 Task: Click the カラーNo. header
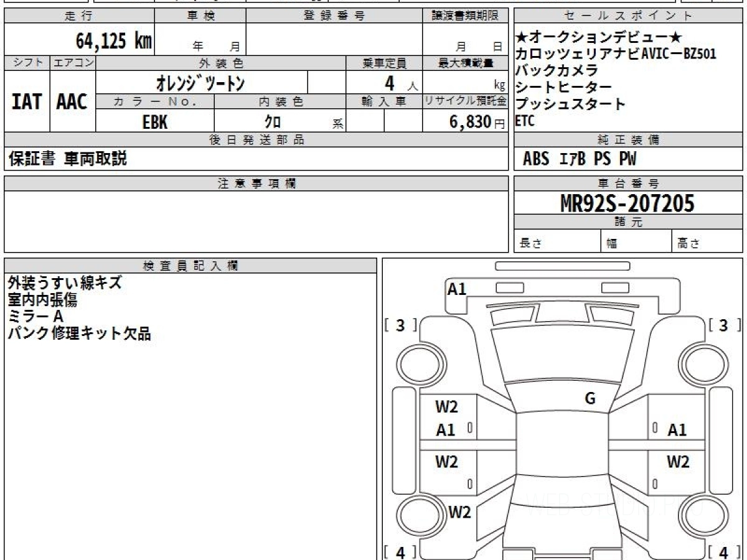(155, 102)
